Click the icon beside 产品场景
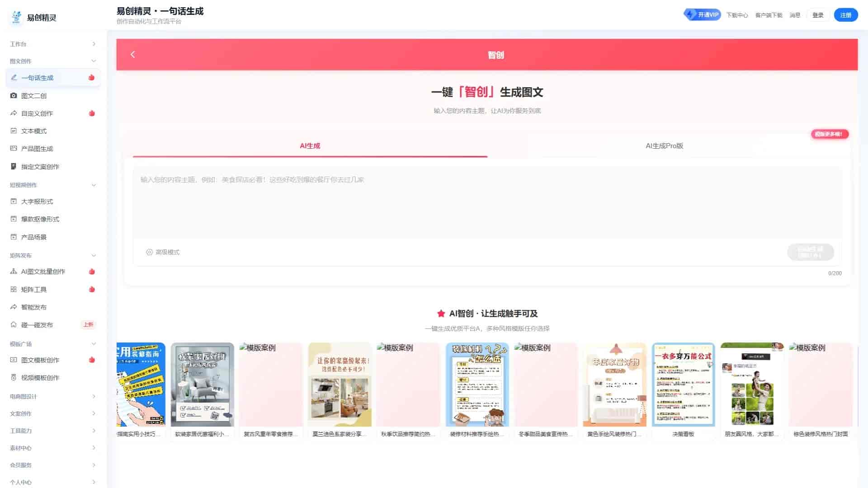This screenshot has height=488, width=868. point(14,237)
